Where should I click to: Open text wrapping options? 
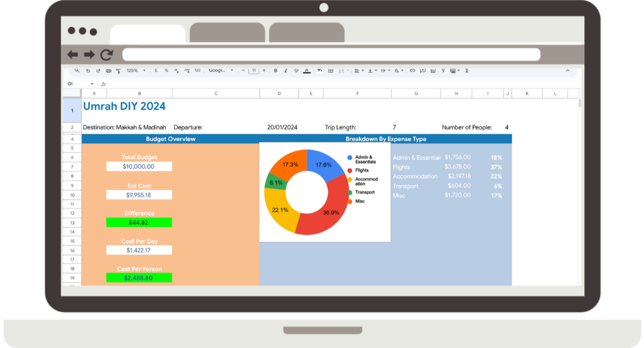click(385, 71)
